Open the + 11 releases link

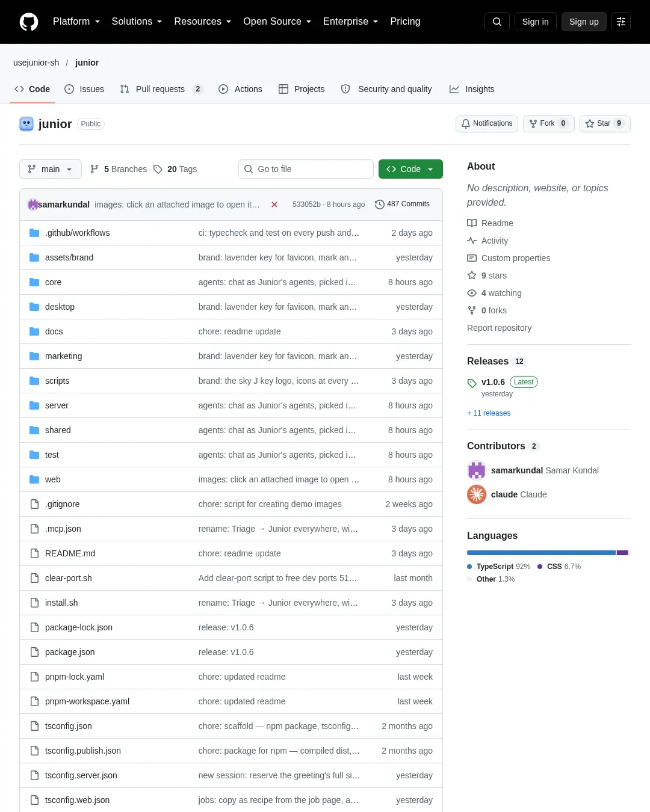[489, 413]
